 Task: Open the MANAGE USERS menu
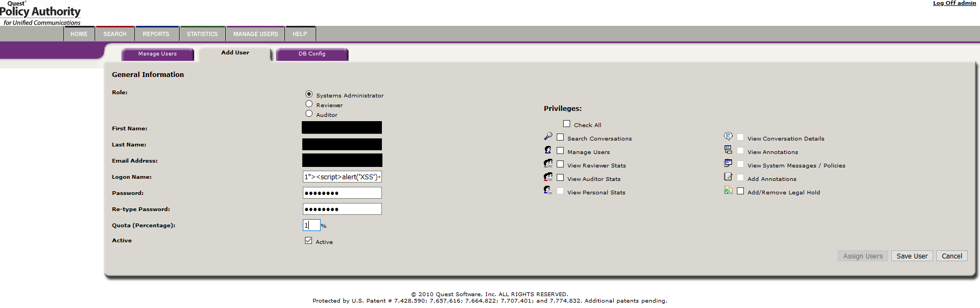click(x=255, y=34)
